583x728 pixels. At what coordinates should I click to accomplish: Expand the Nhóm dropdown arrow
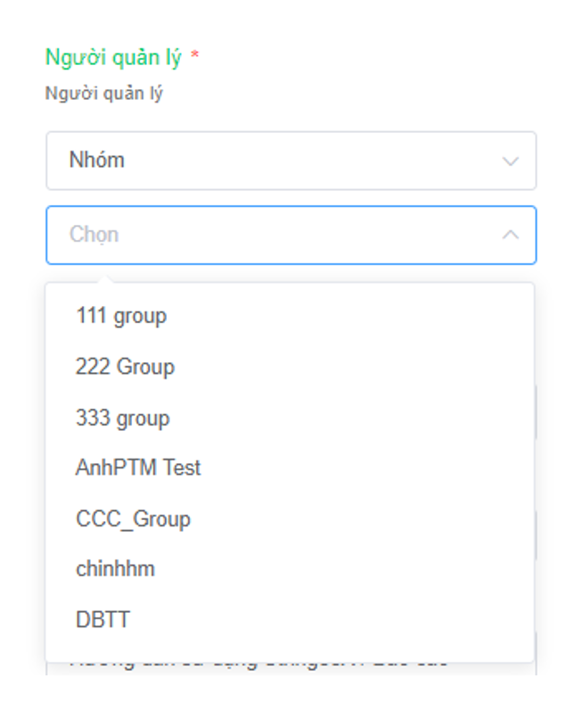click(x=510, y=161)
